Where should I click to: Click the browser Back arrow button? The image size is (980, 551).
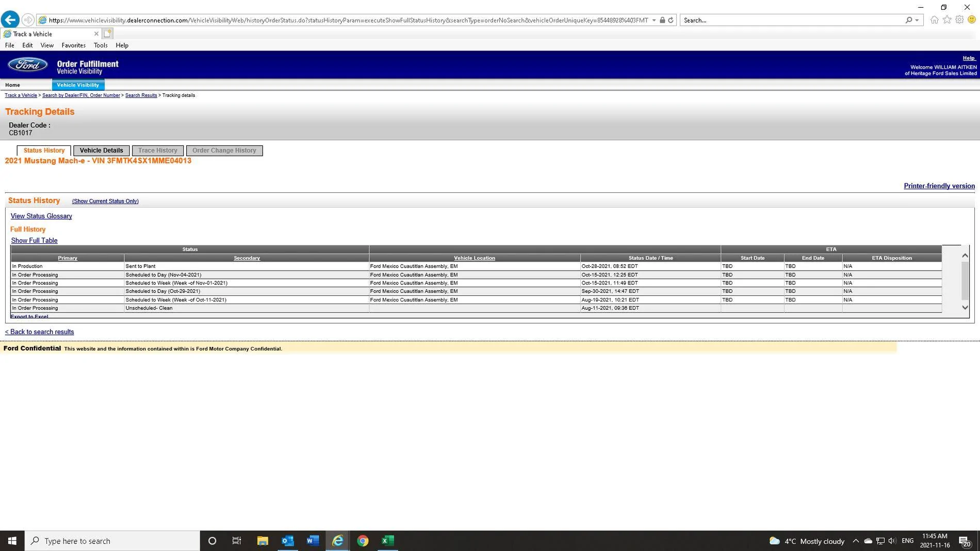10,20
